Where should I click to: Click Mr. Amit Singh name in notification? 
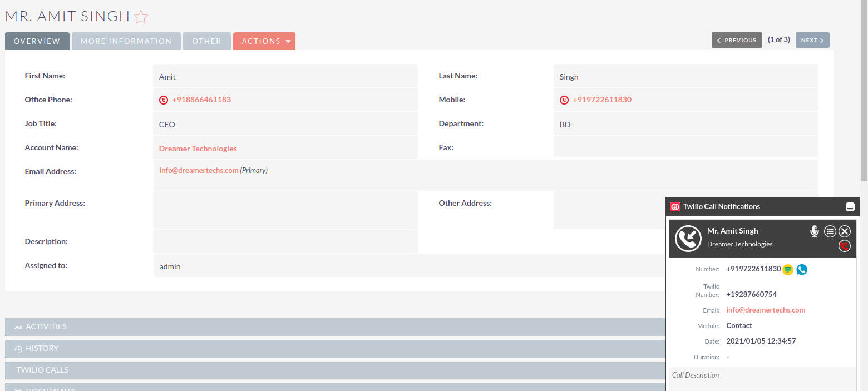coord(732,231)
